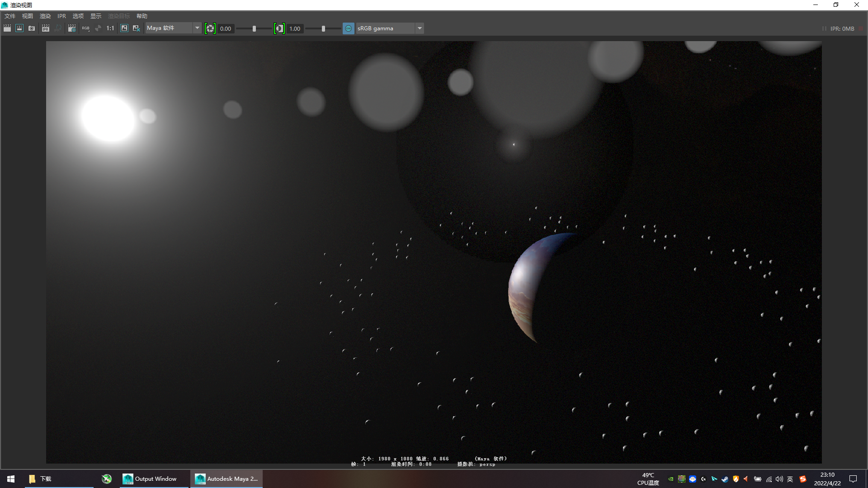Expand the sRGB gamma view transform dropdown

pyautogui.click(x=420, y=28)
